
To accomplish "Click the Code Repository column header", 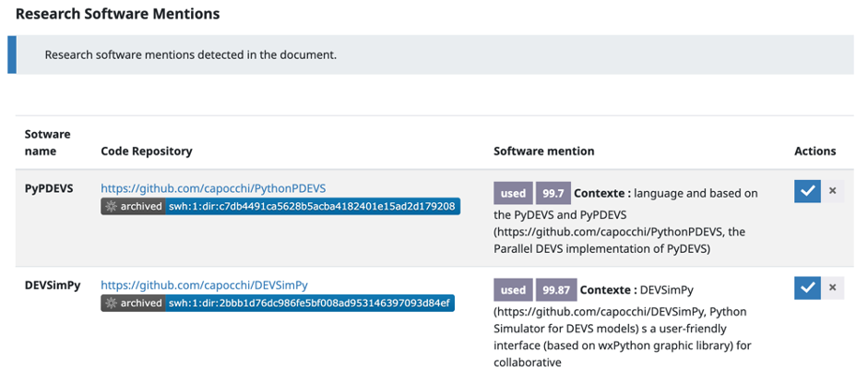I will 146,150.
